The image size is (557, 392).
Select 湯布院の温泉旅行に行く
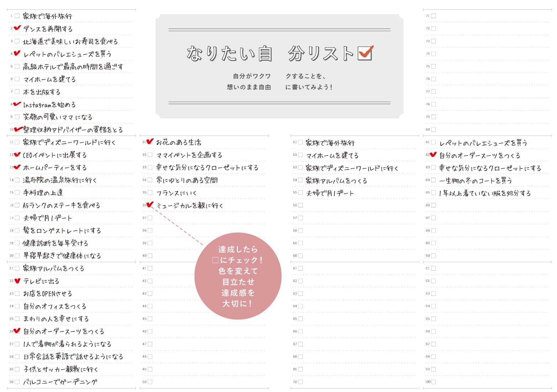(x=60, y=180)
